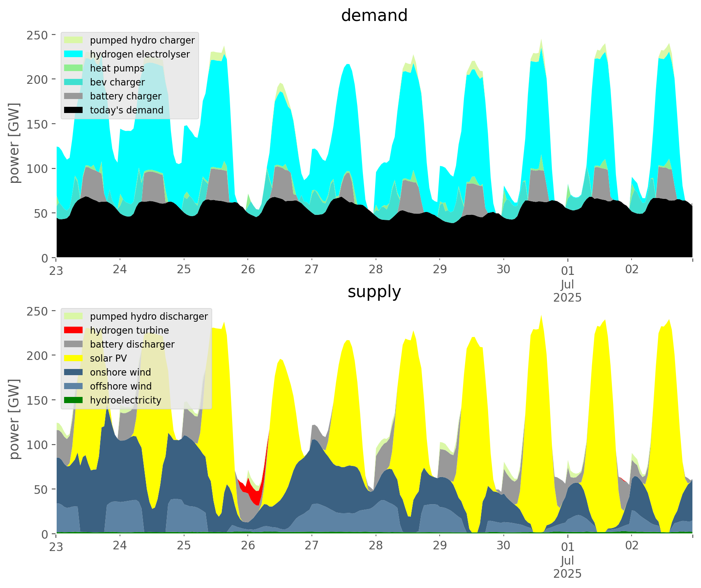This screenshot has height=588, width=701.
Task: Click the black today's demand legend swatch
Action: [x=74, y=110]
